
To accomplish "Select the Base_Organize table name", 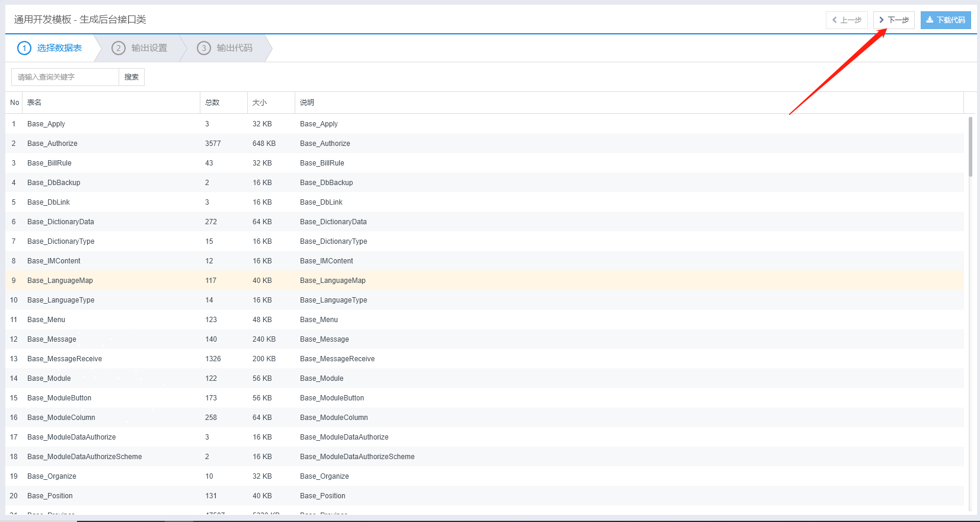I will [52, 476].
